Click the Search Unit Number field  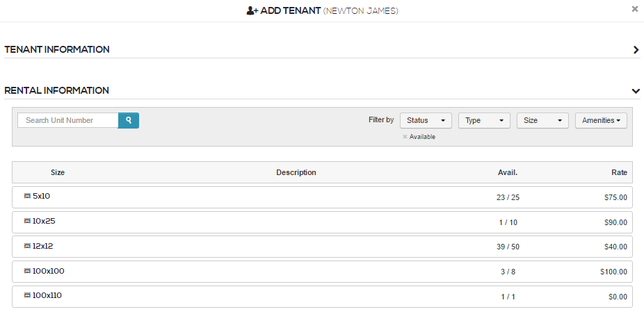pos(68,120)
